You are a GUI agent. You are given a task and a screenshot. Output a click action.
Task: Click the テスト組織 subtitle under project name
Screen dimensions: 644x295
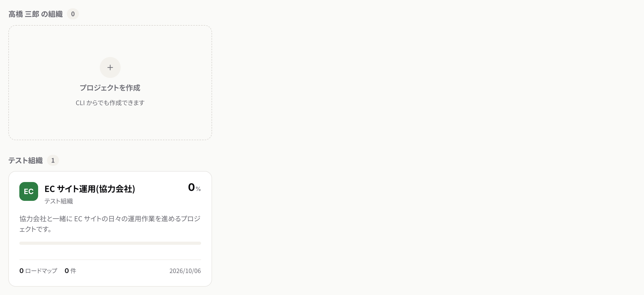point(59,201)
